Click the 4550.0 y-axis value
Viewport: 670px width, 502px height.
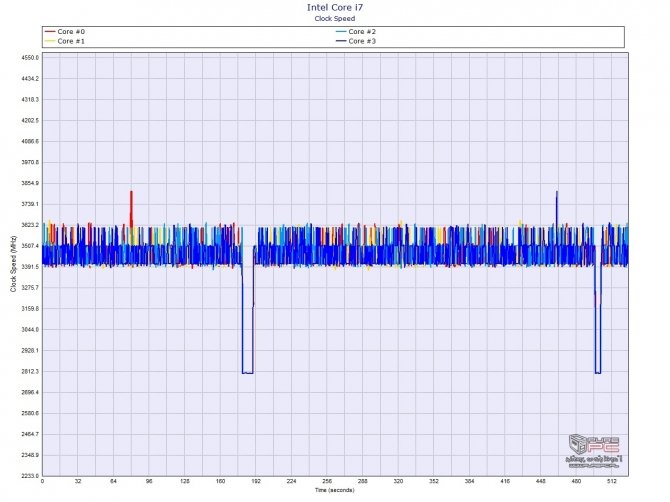coord(30,57)
